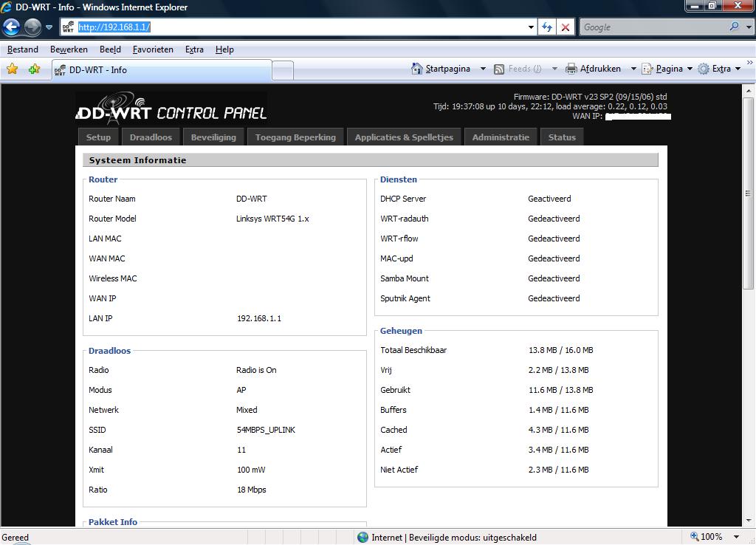Viewport: 756px width, 545px height.
Task: Click the search magnifier icon
Action: coord(735,27)
